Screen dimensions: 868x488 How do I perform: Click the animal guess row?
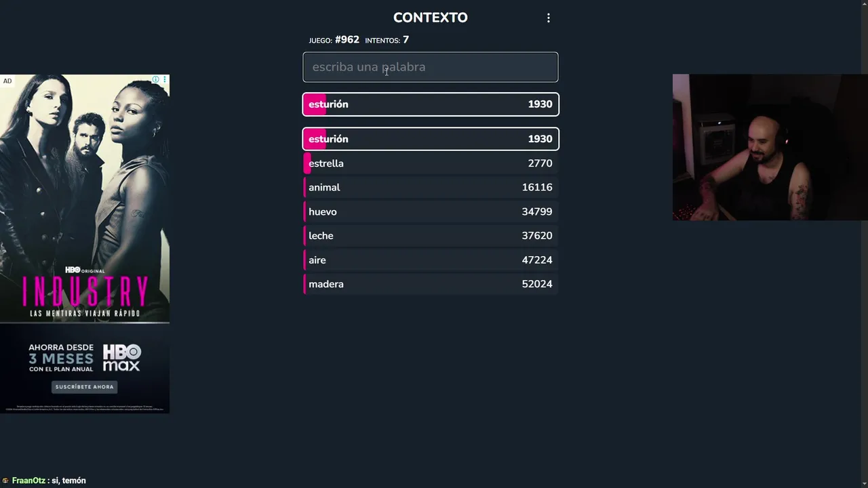pos(430,188)
